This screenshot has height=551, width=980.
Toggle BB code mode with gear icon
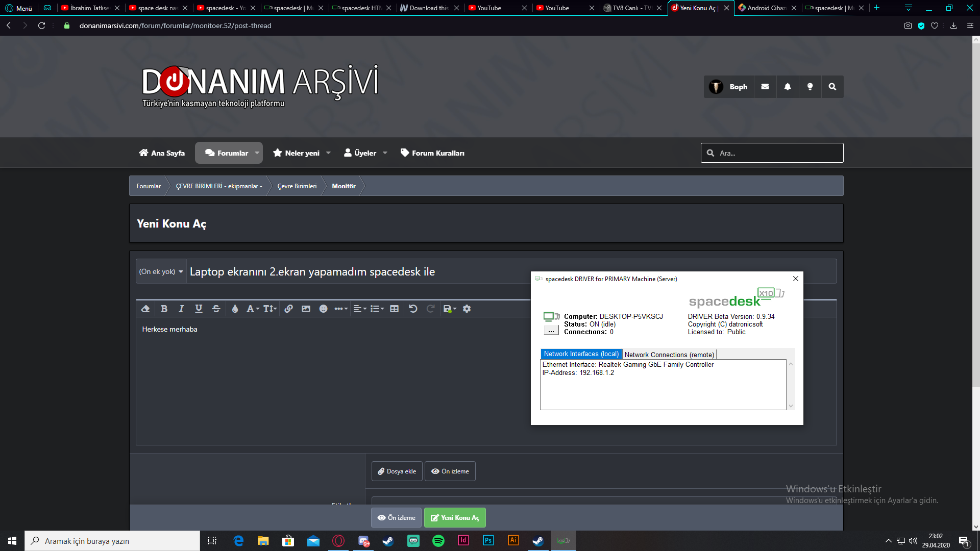tap(467, 309)
